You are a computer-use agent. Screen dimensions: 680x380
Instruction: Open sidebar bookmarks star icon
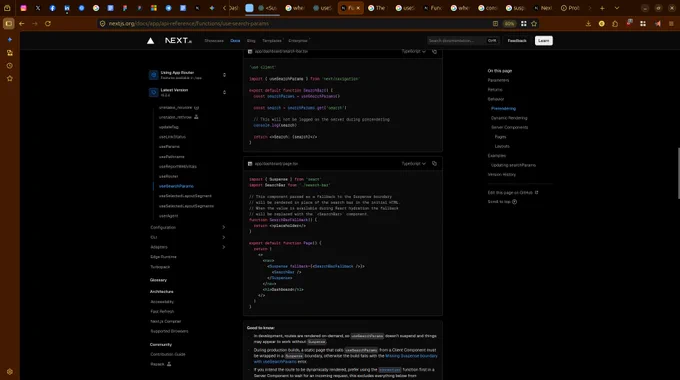pos(10,79)
